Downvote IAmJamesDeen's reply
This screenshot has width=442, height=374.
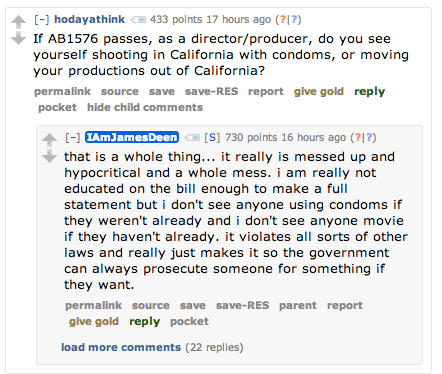click(49, 156)
